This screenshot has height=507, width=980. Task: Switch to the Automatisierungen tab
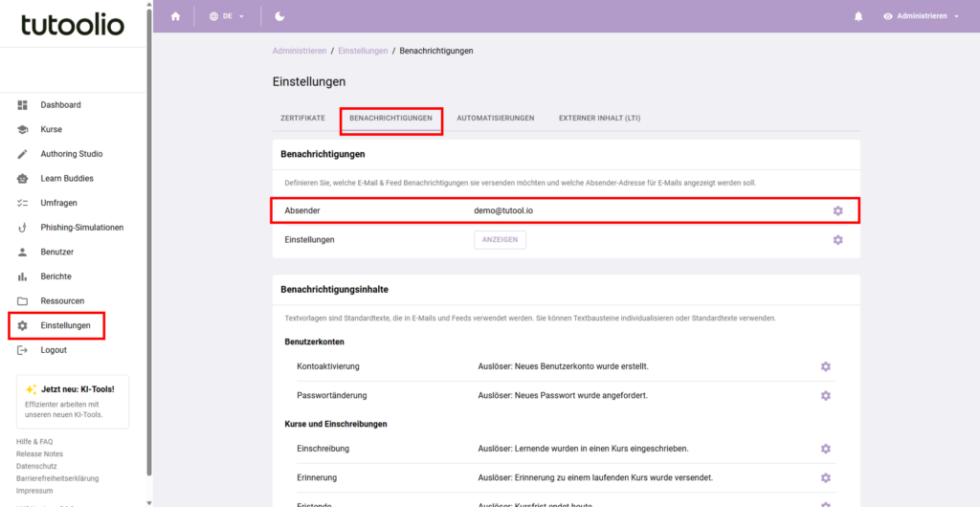pyautogui.click(x=495, y=118)
